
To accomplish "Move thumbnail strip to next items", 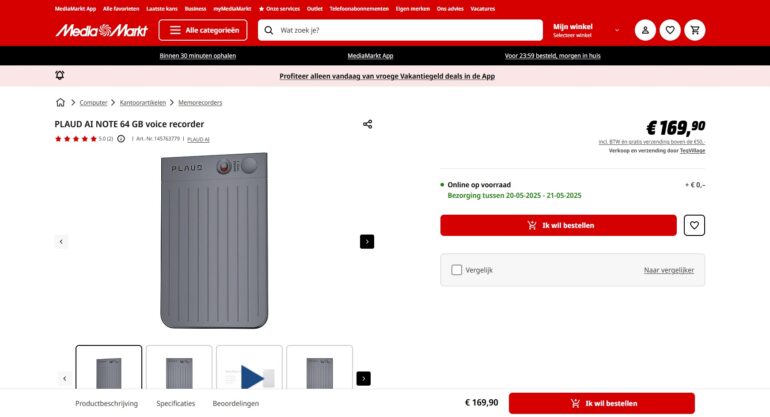I will pos(363,379).
